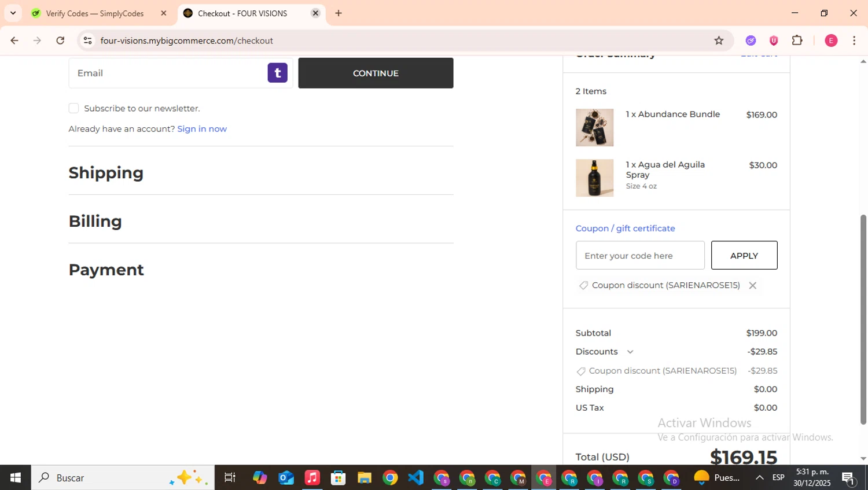Open a new browser tab
868x490 pixels.
coord(339,13)
